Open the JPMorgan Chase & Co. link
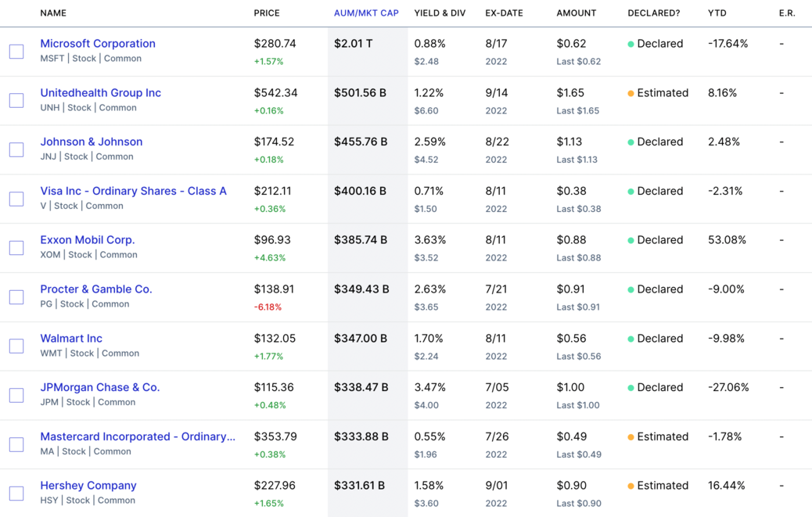This screenshot has width=812, height=517. [x=100, y=388]
